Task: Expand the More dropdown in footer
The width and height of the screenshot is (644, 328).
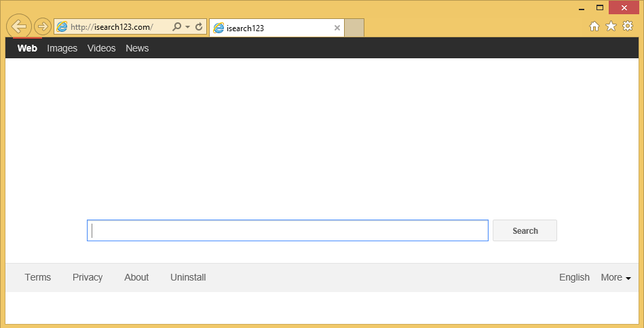Action: point(615,277)
